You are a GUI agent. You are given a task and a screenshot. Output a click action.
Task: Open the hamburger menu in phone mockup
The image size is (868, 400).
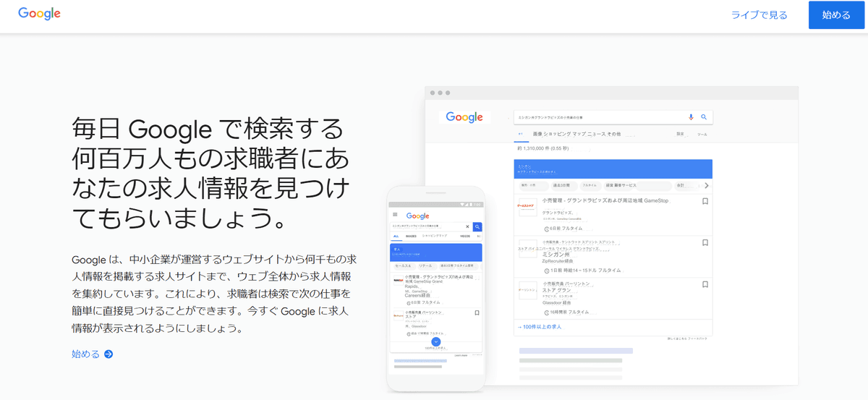point(395,215)
